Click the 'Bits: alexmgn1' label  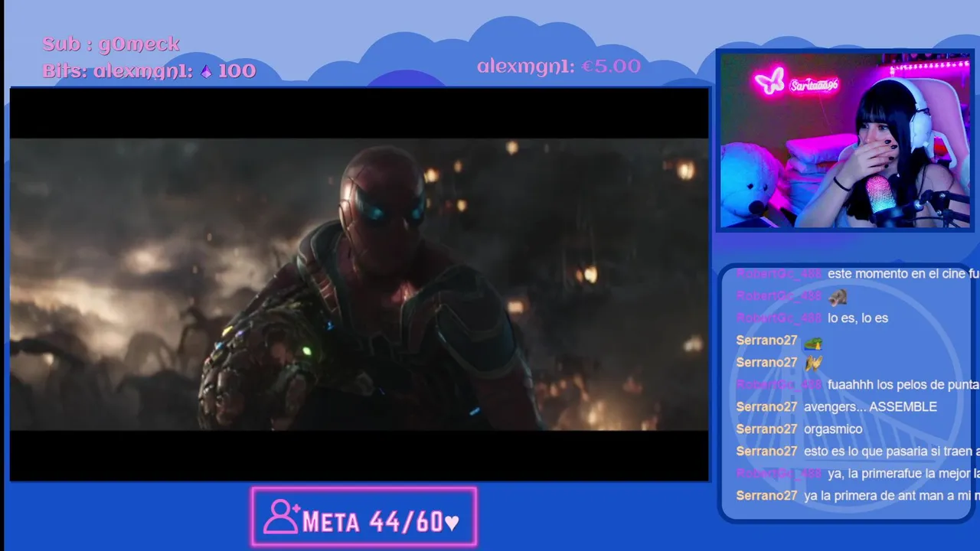[118, 72]
